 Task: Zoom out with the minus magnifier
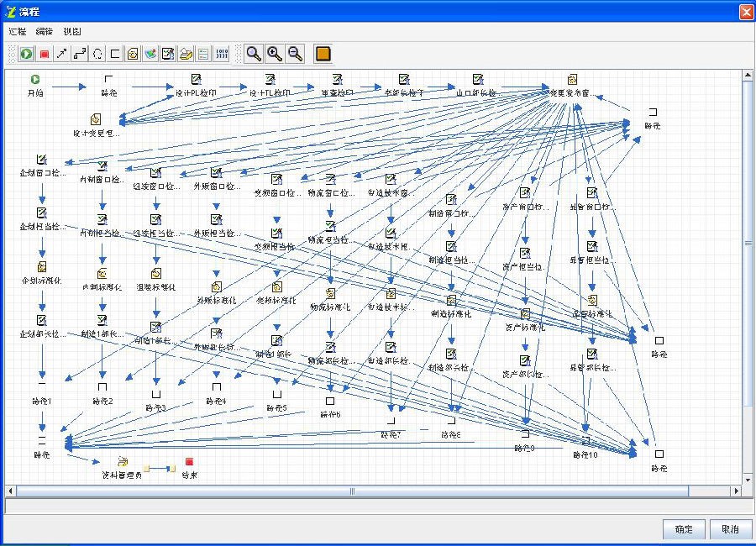[x=295, y=54]
